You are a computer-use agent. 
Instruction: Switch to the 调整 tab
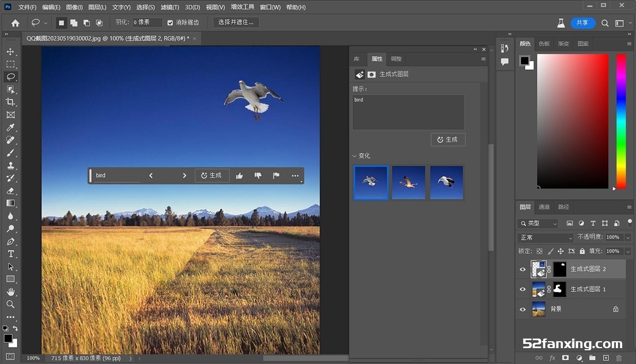(396, 59)
